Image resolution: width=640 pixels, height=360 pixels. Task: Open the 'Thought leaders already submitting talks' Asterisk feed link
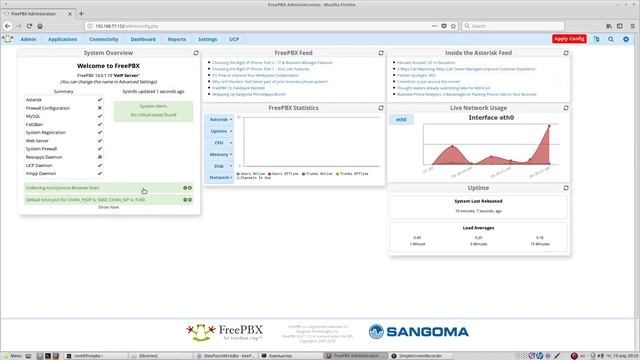pyautogui.click(x=444, y=88)
